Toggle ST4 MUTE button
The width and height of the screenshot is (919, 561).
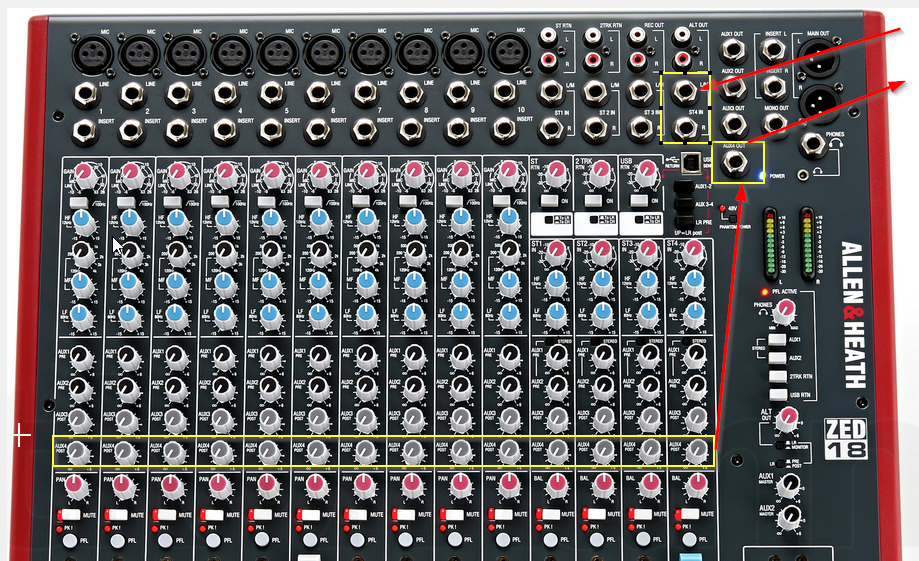[x=687, y=514]
